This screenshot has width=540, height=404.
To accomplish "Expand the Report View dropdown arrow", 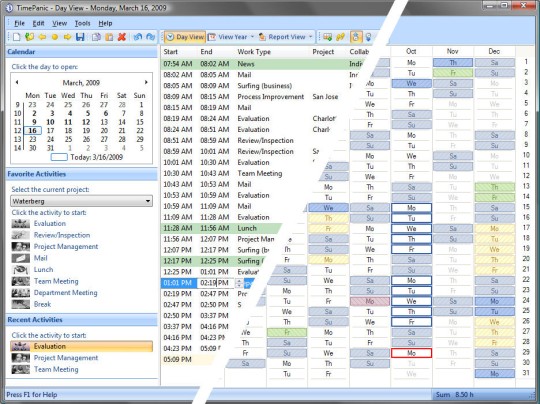I will pos(311,37).
